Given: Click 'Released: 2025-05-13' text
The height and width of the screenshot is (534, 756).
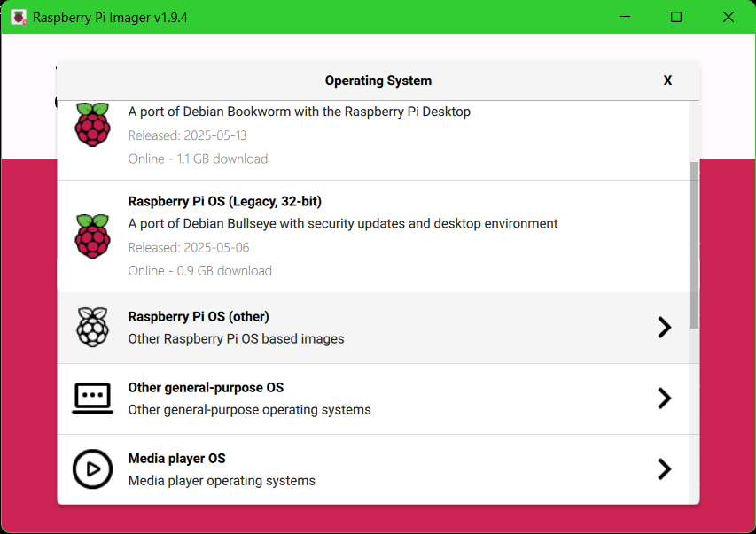Looking at the screenshot, I should point(188,135).
